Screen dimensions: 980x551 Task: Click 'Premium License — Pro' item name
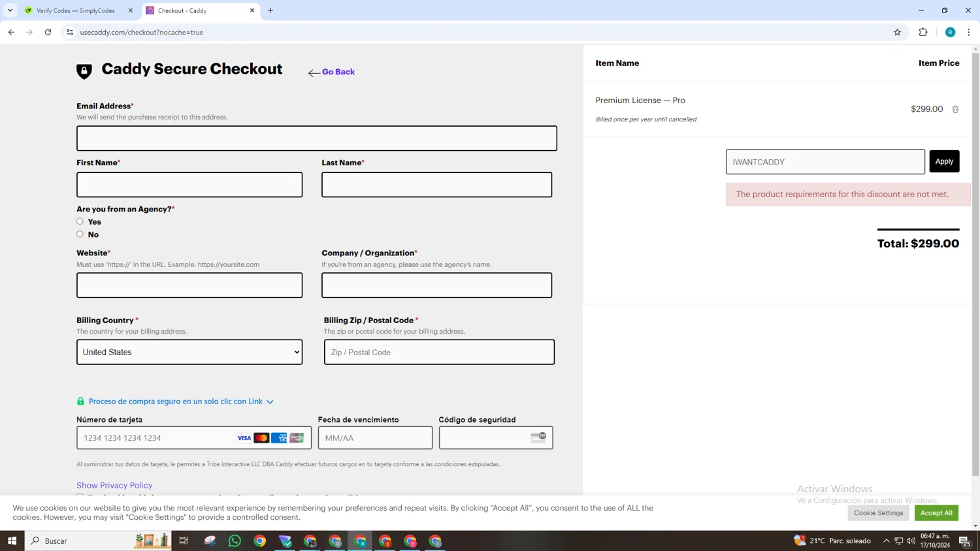[x=640, y=101]
